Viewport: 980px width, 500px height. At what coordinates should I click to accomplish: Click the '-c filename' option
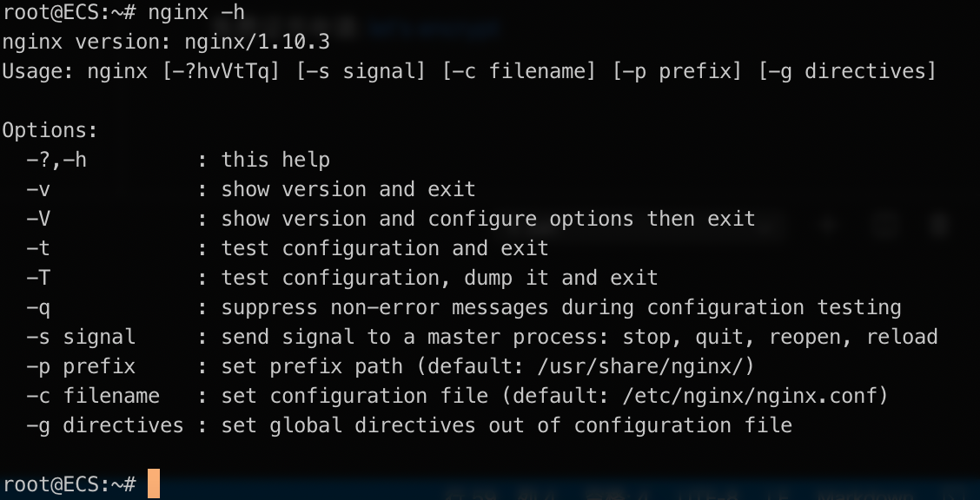pyautogui.click(x=93, y=396)
